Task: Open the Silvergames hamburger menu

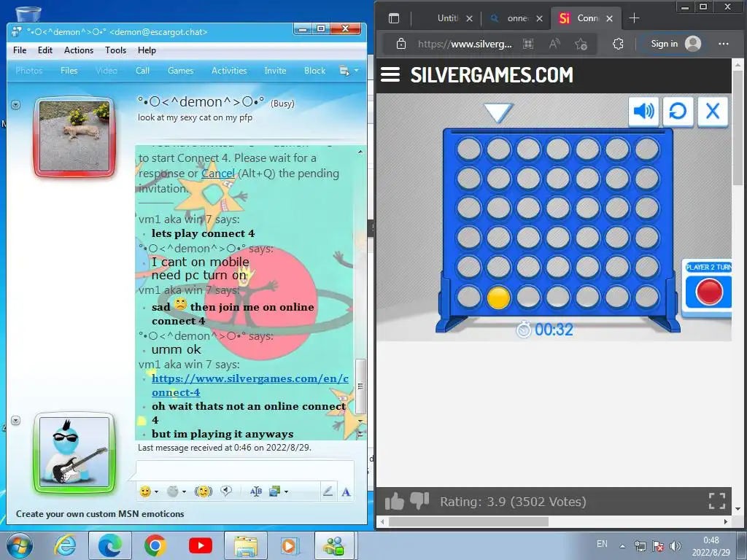Action: (390, 75)
